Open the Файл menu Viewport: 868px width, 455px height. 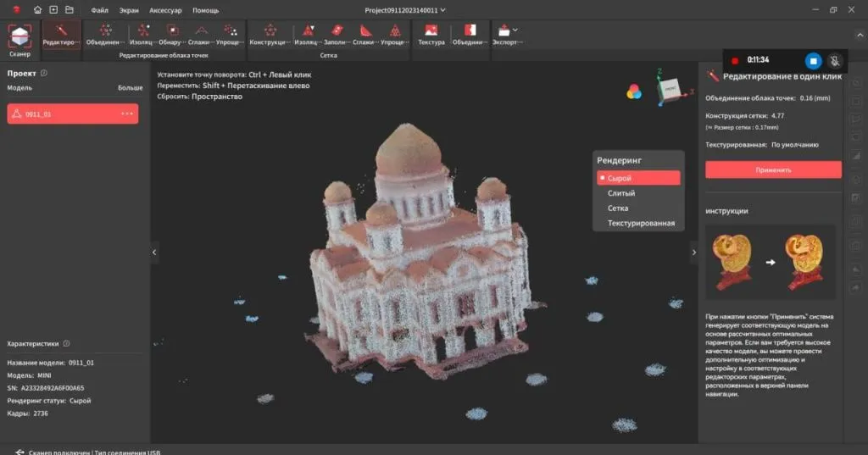tap(99, 10)
